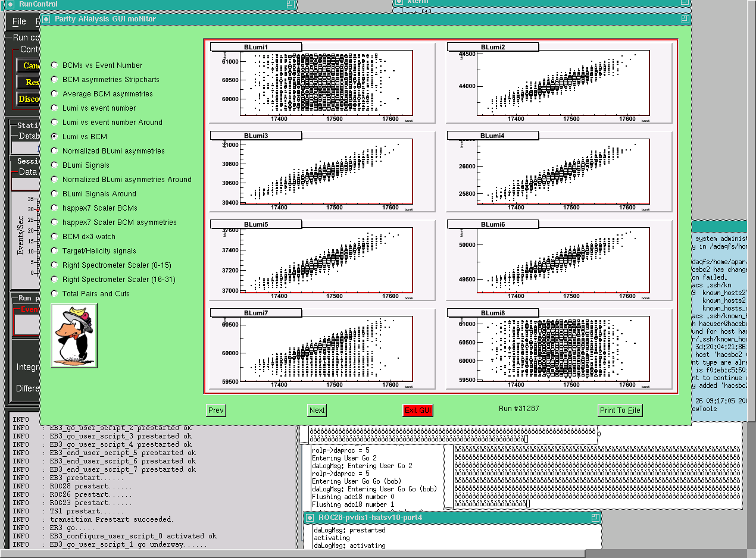Click the BLumi6 scatter plot
Screen dimensions: 756x558
pyautogui.click(x=559, y=260)
